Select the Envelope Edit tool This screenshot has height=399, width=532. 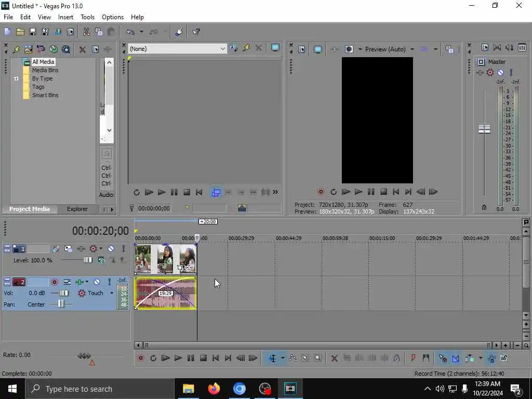[x=293, y=358]
